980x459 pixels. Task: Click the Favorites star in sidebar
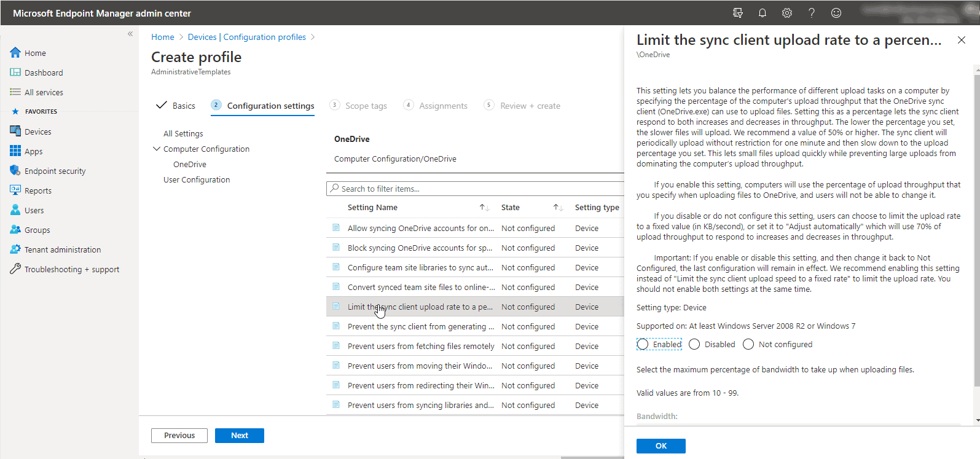(15, 112)
